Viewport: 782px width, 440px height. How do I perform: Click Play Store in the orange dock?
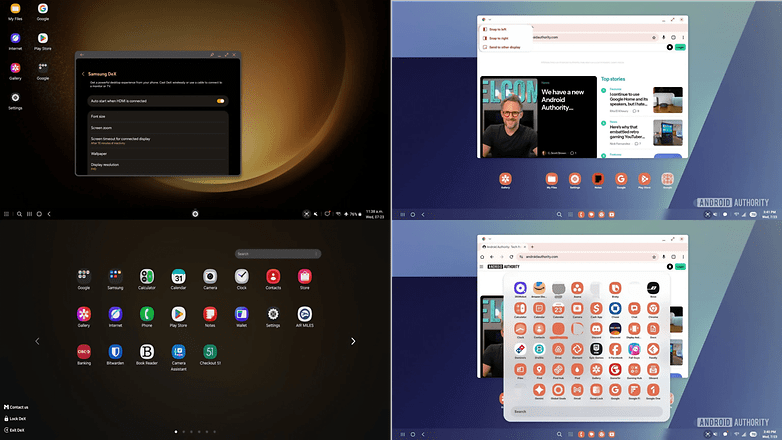644,180
